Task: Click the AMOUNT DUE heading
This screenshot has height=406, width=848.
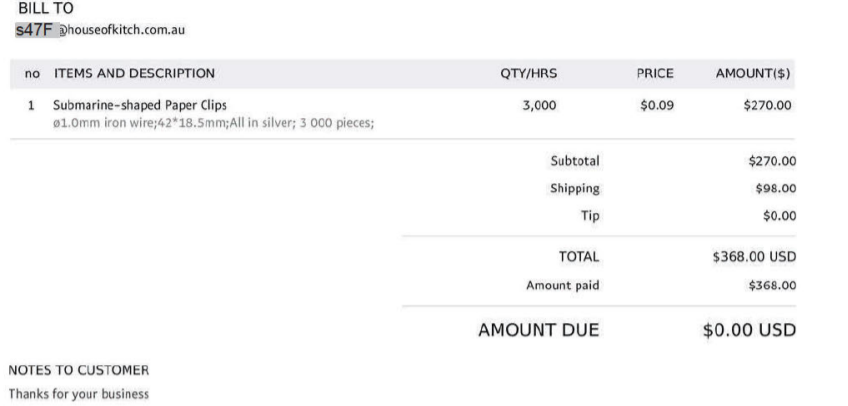Action: (x=538, y=330)
